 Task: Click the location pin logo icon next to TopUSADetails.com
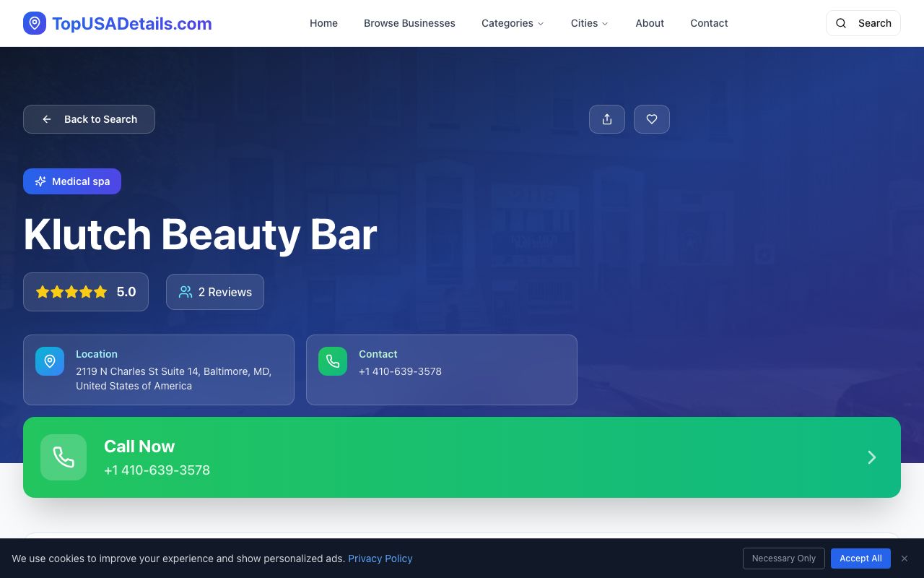pos(35,22)
